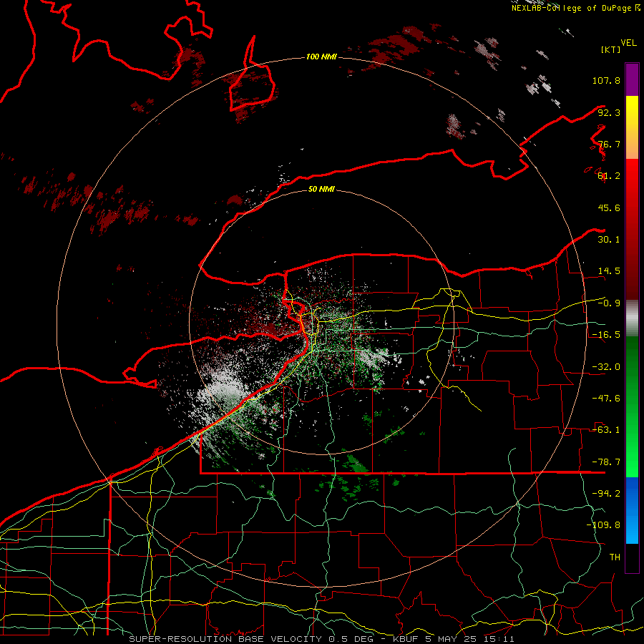Click the -0.9 value on velocity scale
The height and width of the screenshot is (644, 644).
[x=609, y=303]
